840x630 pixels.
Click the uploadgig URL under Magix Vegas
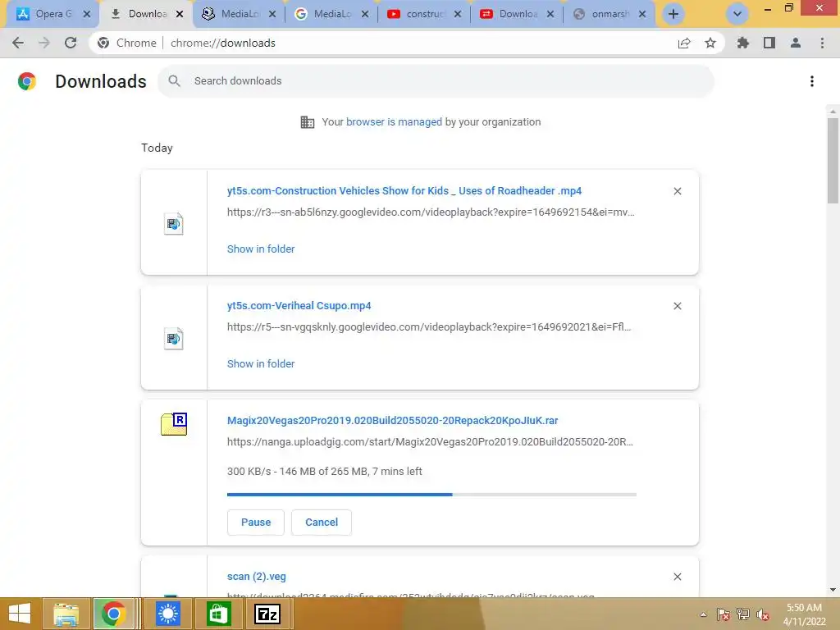pos(430,442)
